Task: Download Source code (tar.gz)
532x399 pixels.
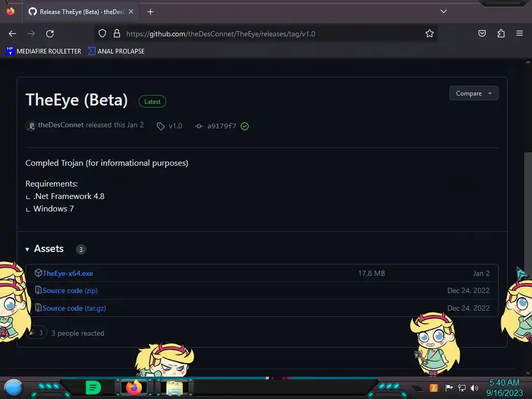Action: [74, 309]
